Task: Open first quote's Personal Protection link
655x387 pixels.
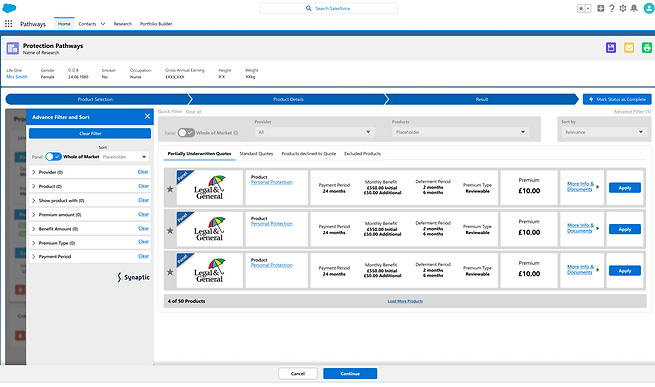Action: 272,182
